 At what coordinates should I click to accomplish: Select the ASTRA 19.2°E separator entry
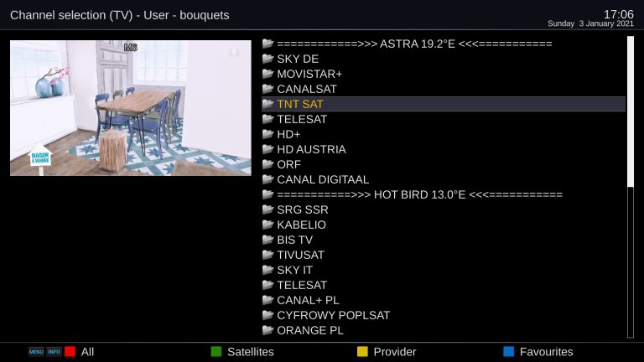[x=444, y=44]
